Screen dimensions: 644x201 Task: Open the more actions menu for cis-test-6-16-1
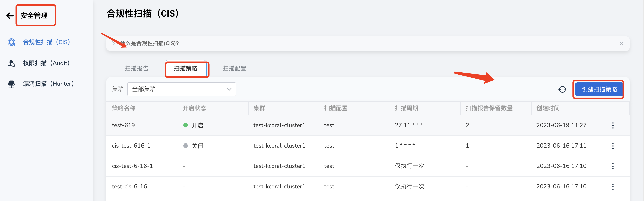click(x=613, y=166)
